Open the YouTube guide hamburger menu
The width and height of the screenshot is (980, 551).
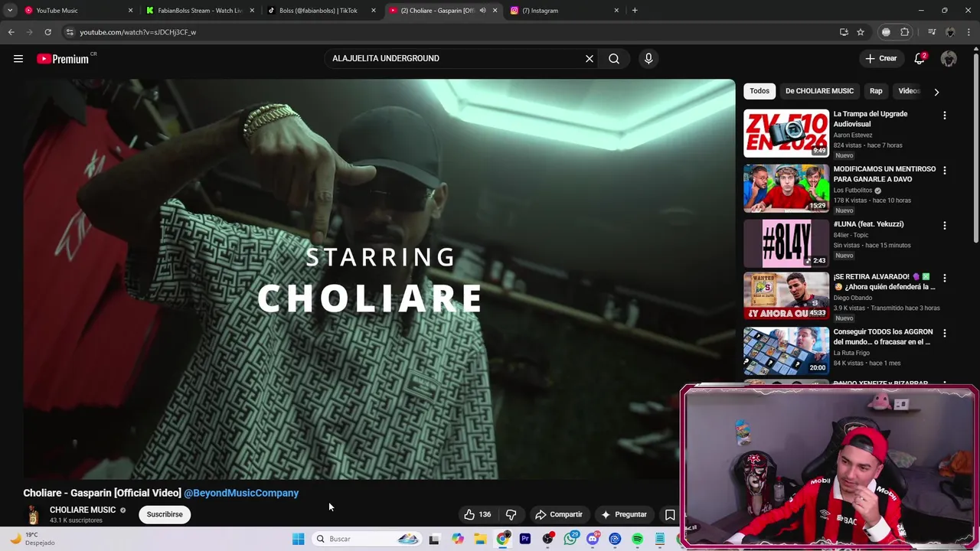point(18,59)
